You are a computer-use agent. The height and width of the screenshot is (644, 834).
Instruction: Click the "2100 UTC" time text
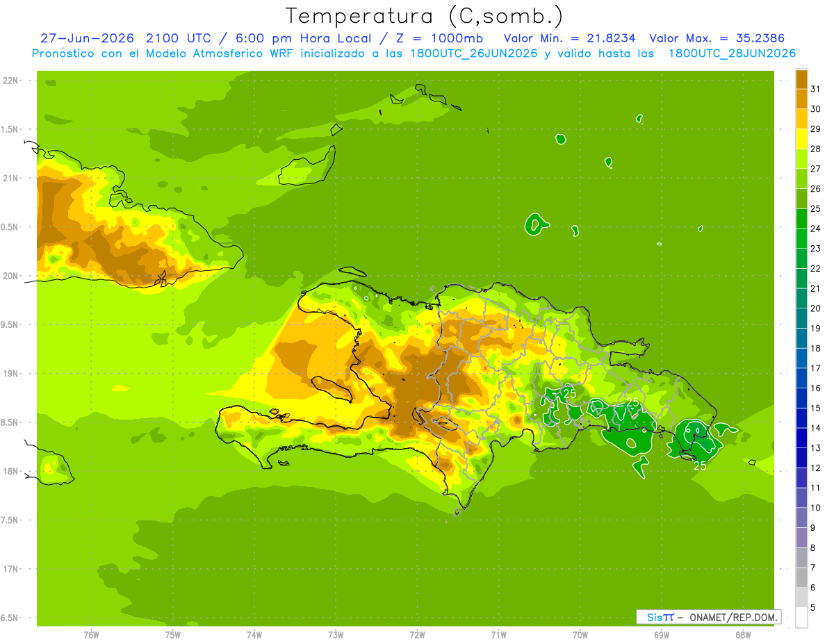[178, 38]
